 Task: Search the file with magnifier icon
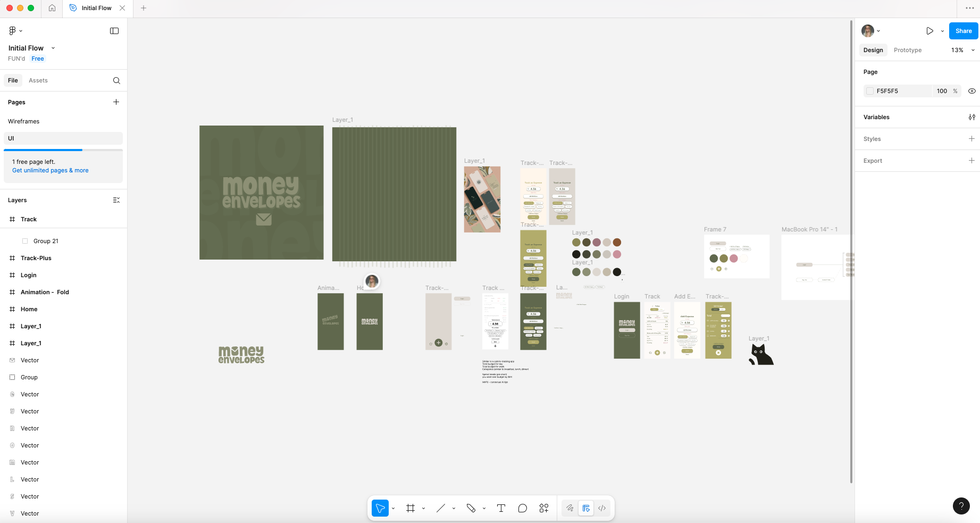[x=116, y=80]
